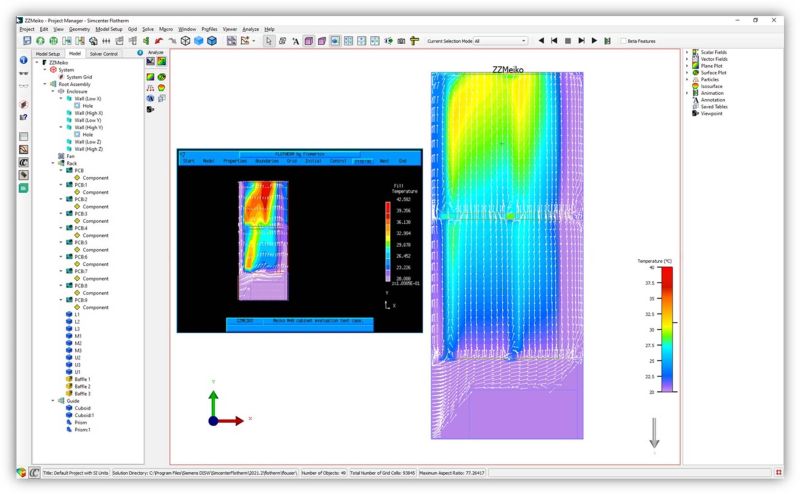Screen dimensions: 800x494
Task: Click the Isosurface icon in Analyze palette
Action: point(161,88)
